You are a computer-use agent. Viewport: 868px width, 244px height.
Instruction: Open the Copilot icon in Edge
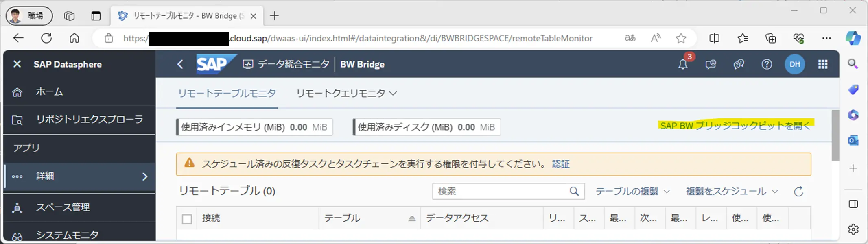(x=853, y=38)
